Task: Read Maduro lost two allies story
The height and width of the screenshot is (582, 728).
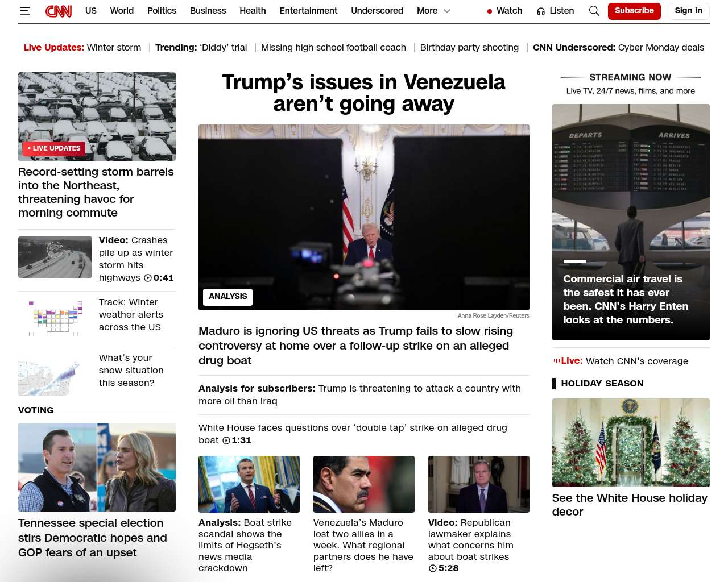Action: point(363,546)
